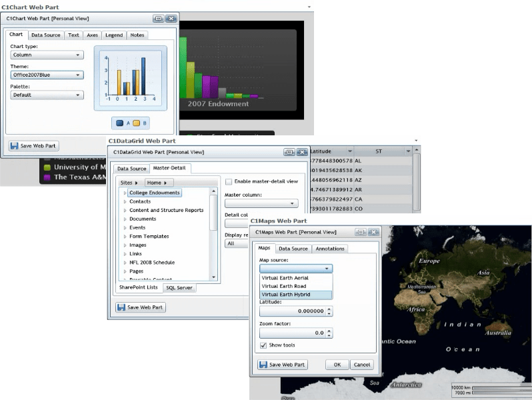Click the floppy disk icon in C1Chart Save Web Part
This screenshot has height=400, width=532.
pyautogui.click(x=14, y=146)
